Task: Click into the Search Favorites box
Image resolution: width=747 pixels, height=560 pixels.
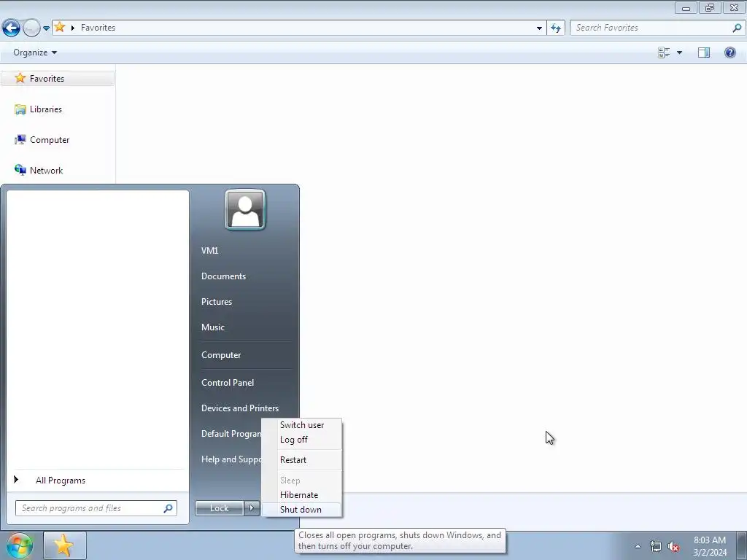Action: coord(657,28)
